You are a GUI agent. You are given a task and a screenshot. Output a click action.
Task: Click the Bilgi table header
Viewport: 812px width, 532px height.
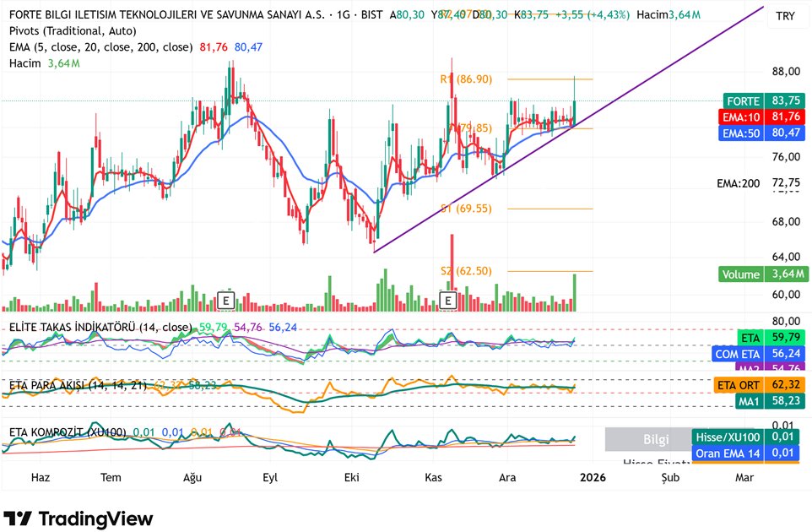(656, 439)
